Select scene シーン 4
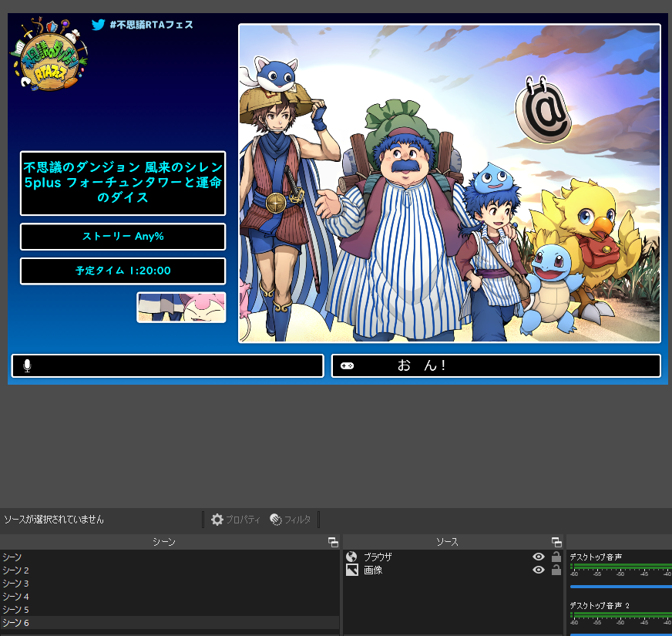Viewport: 672px width, 636px height. coord(170,597)
